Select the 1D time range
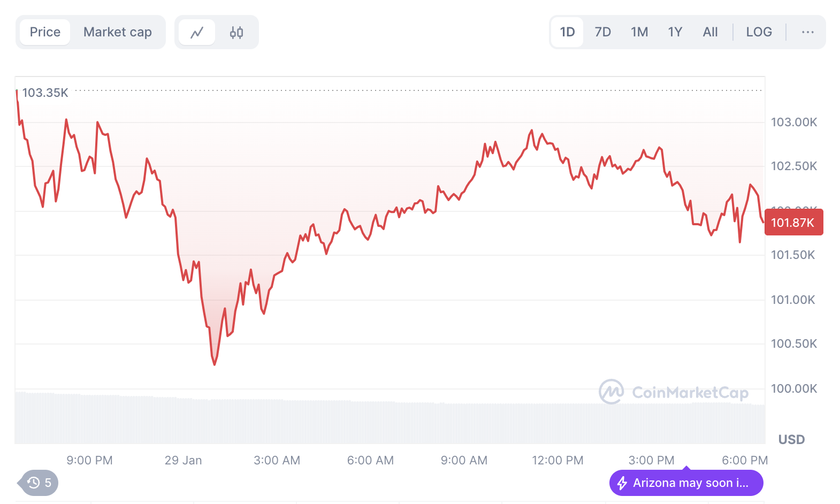Viewport: 840px width, 504px height. coord(567,32)
